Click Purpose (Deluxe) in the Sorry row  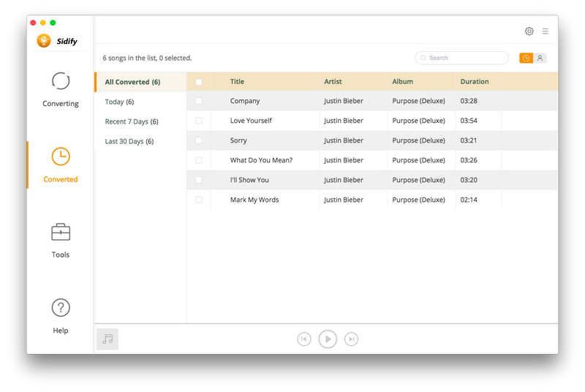point(418,140)
